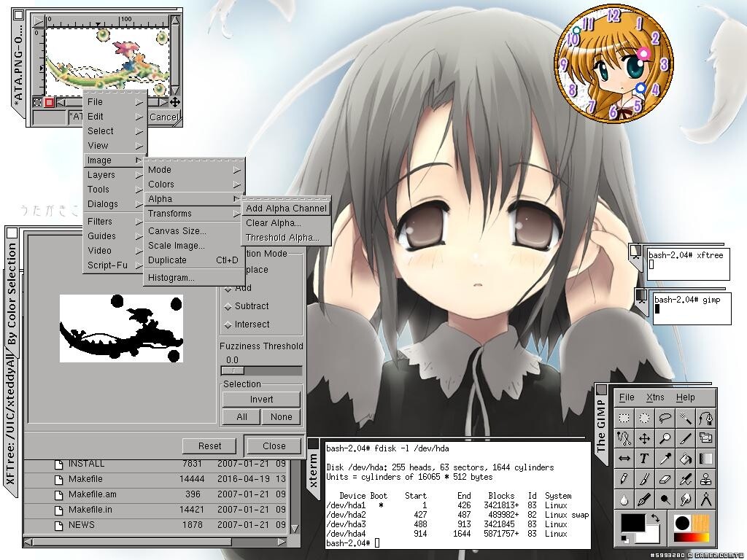Viewport: 747px width, 560px height.
Task: Choose the Intersect selection mode
Action: pyautogui.click(x=251, y=324)
